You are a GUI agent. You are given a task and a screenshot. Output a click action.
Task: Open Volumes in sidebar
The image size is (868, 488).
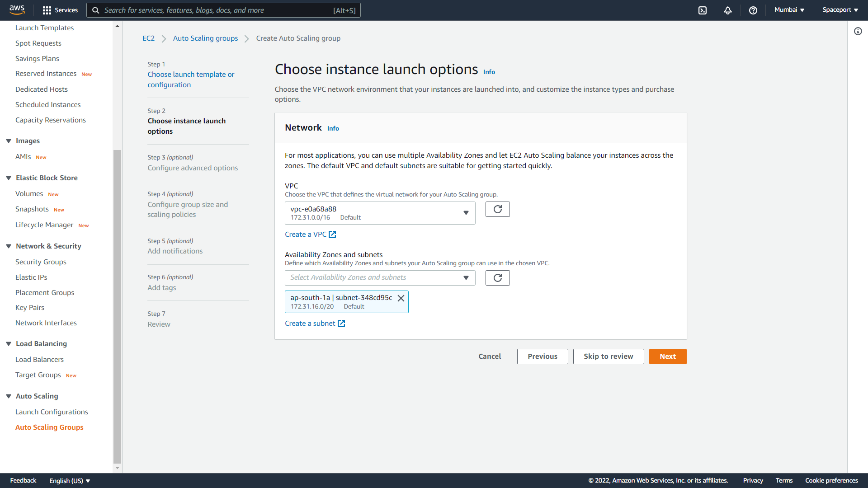[29, 194]
